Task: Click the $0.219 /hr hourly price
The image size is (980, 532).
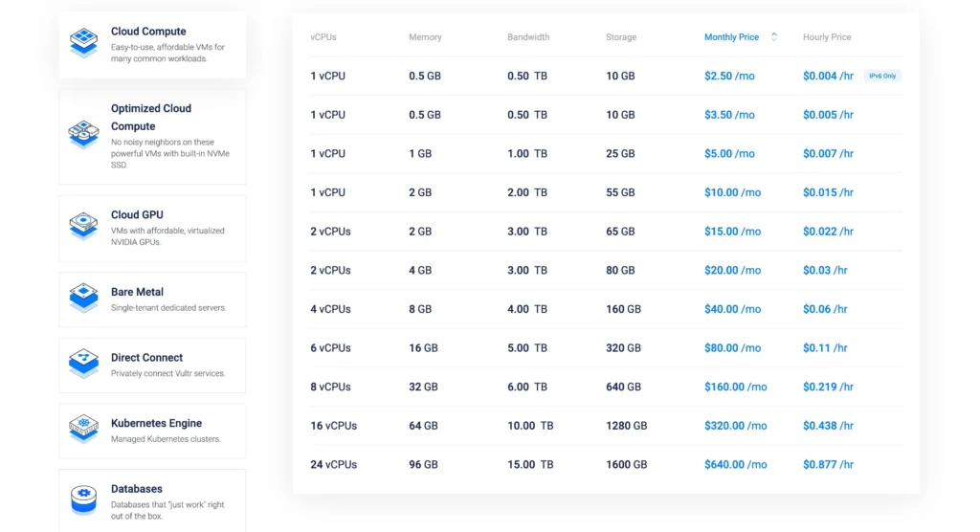Action: click(x=828, y=387)
